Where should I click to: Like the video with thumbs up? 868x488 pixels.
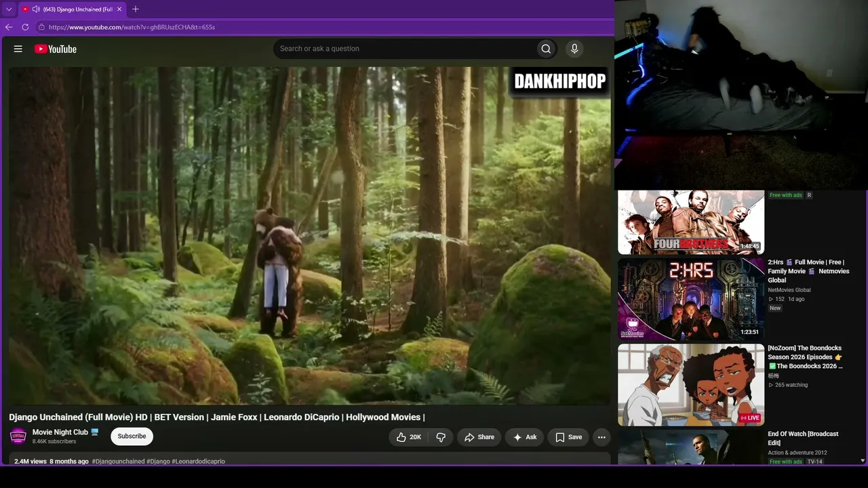tap(409, 437)
